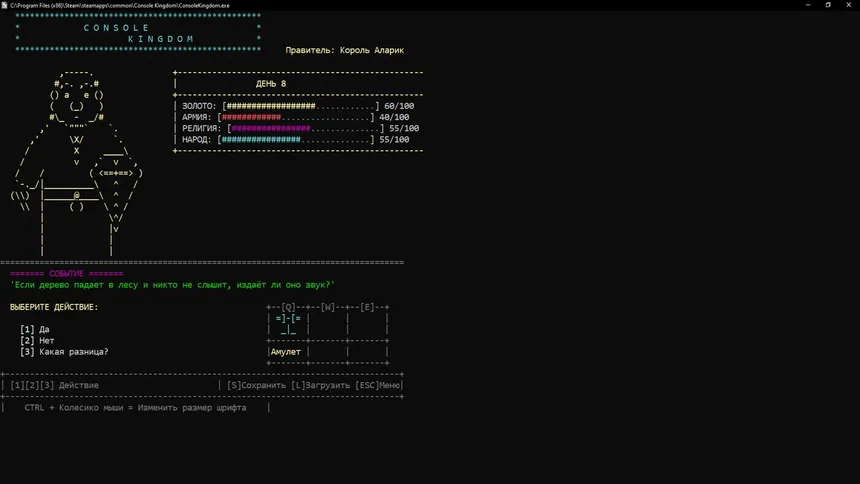
Task: Restore down the ConsoleKingdom window
Action: pos(828,5)
